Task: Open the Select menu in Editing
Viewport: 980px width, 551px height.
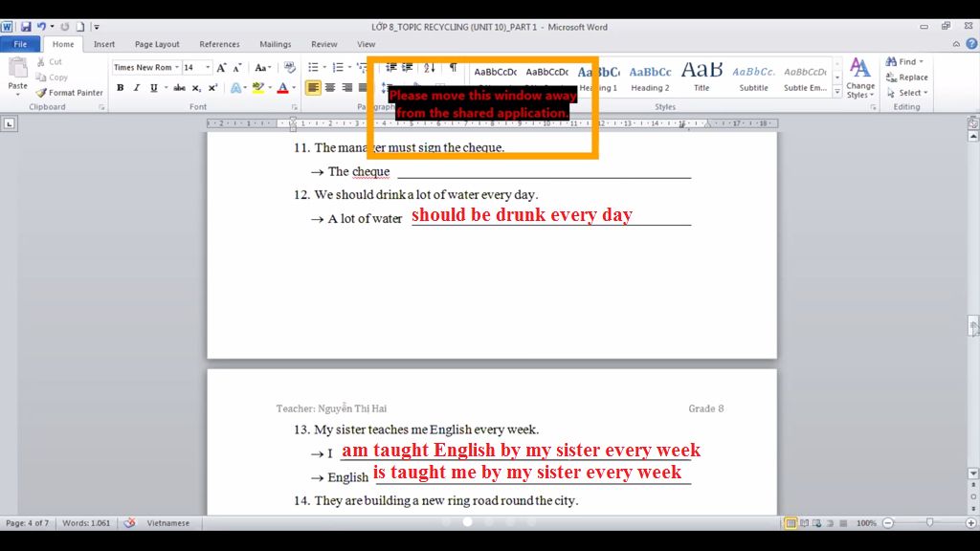Action: pyautogui.click(x=907, y=93)
